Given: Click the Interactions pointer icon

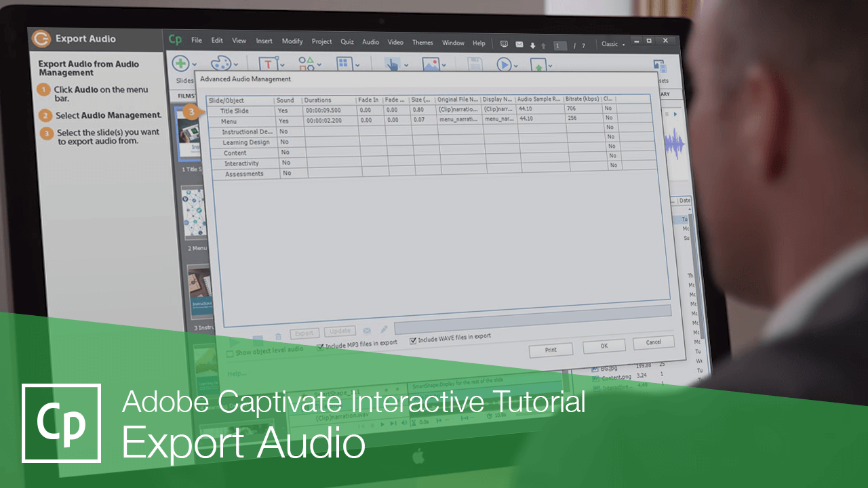Looking at the screenshot, I should point(392,62).
